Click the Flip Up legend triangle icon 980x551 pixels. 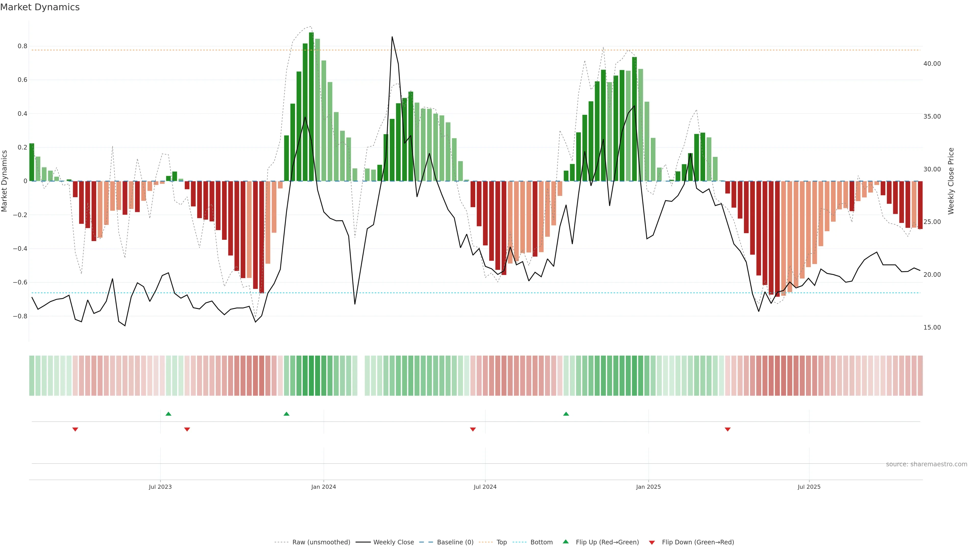(x=566, y=542)
